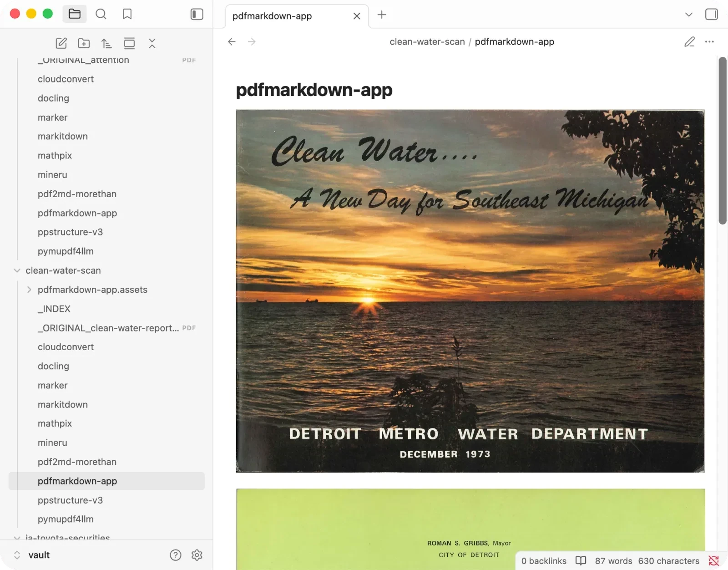Change the file sort order
728x570 pixels.
(x=106, y=43)
